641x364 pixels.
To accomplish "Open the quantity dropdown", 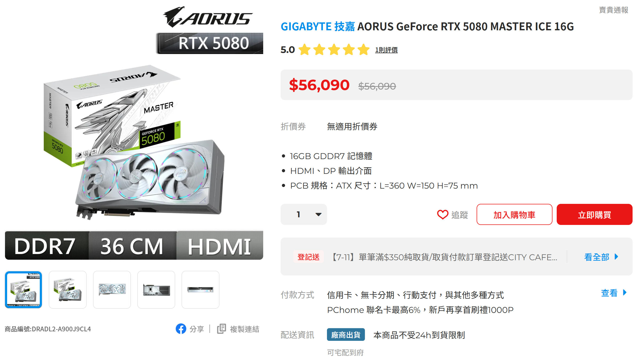I will pyautogui.click(x=304, y=214).
